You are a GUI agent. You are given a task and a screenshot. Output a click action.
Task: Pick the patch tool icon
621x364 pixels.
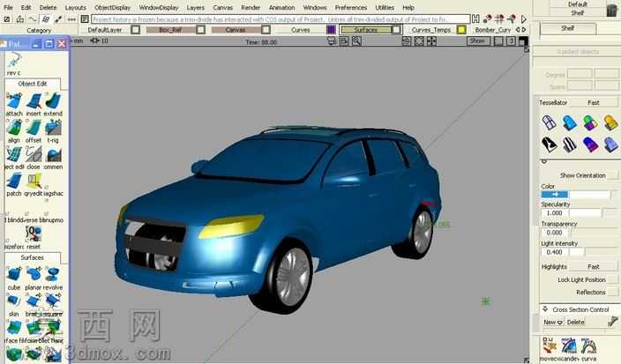tap(14, 182)
